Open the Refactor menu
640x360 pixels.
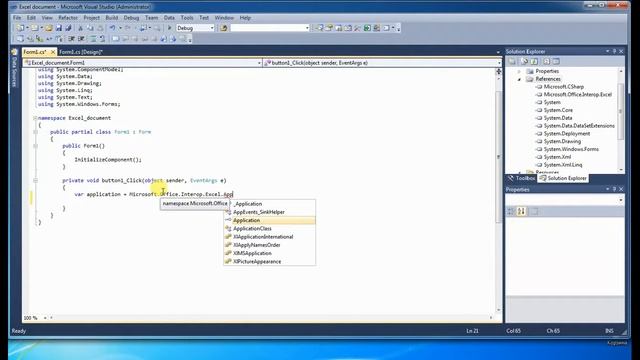point(68,18)
